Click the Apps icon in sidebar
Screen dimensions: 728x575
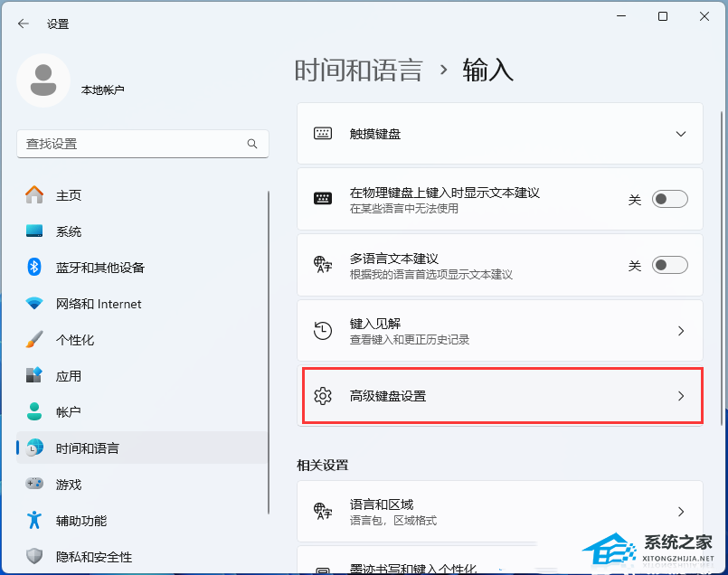coord(34,375)
